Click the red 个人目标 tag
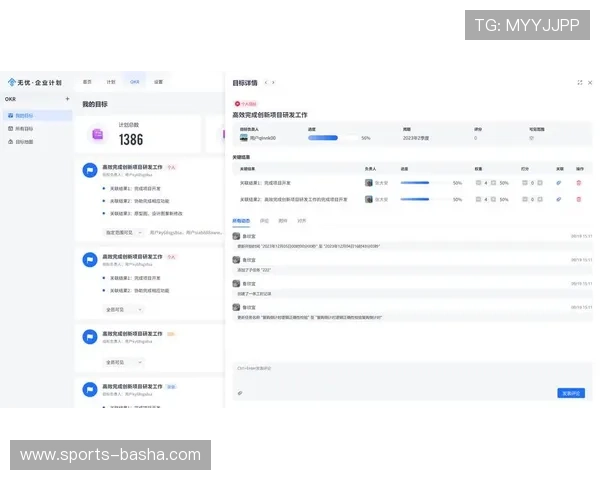The width and height of the screenshot is (600, 480). 246,104
